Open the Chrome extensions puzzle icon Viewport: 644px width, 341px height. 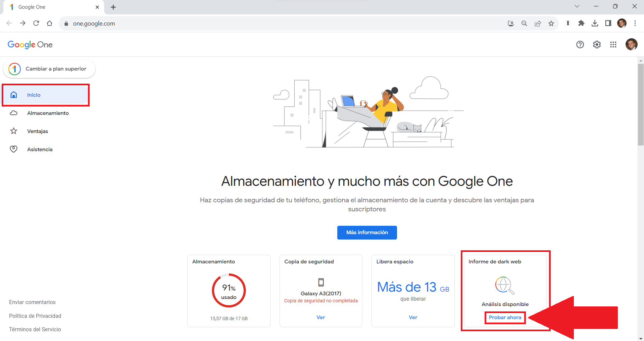pos(581,23)
